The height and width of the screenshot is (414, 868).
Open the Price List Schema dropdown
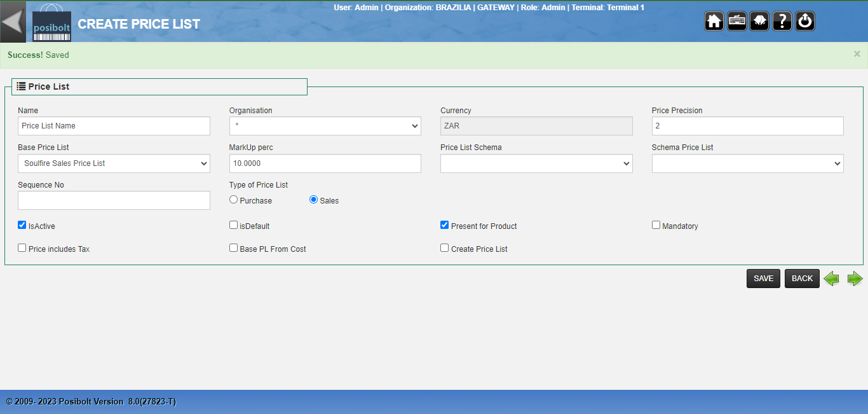click(x=536, y=163)
